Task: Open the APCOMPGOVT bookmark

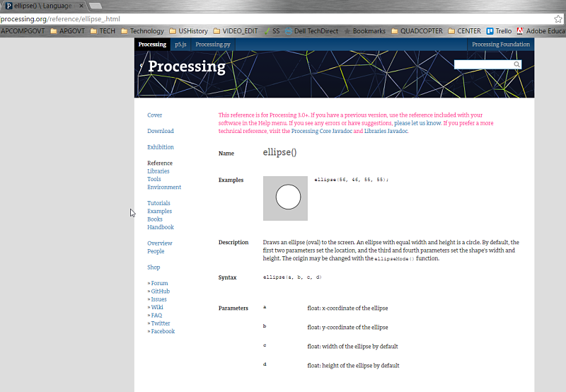Action: (x=23, y=31)
